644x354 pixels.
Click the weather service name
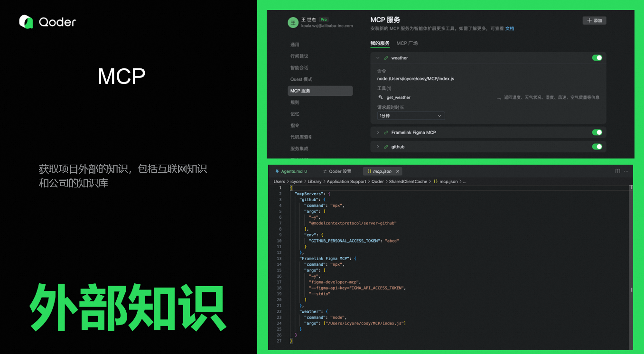(400, 58)
